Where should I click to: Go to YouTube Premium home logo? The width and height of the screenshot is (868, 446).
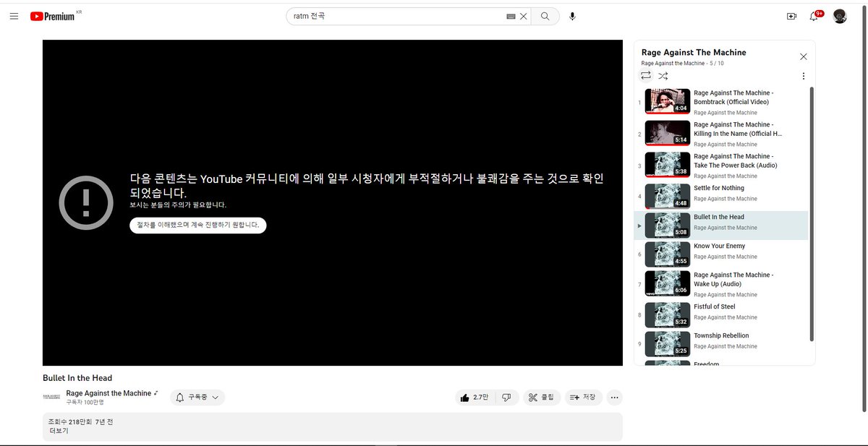pos(54,16)
